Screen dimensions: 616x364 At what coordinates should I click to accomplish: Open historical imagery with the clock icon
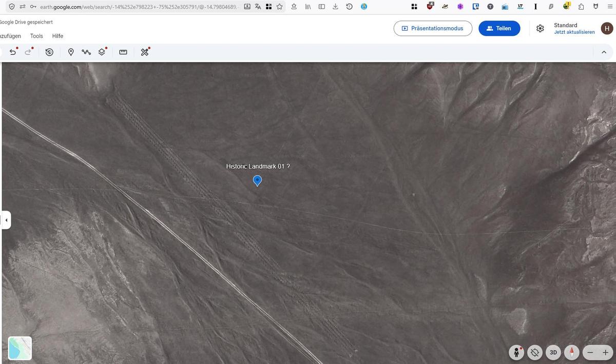tap(49, 52)
